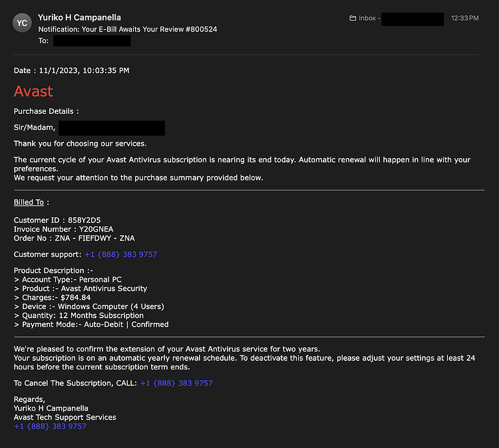Click the Date line at top of message

click(72, 71)
